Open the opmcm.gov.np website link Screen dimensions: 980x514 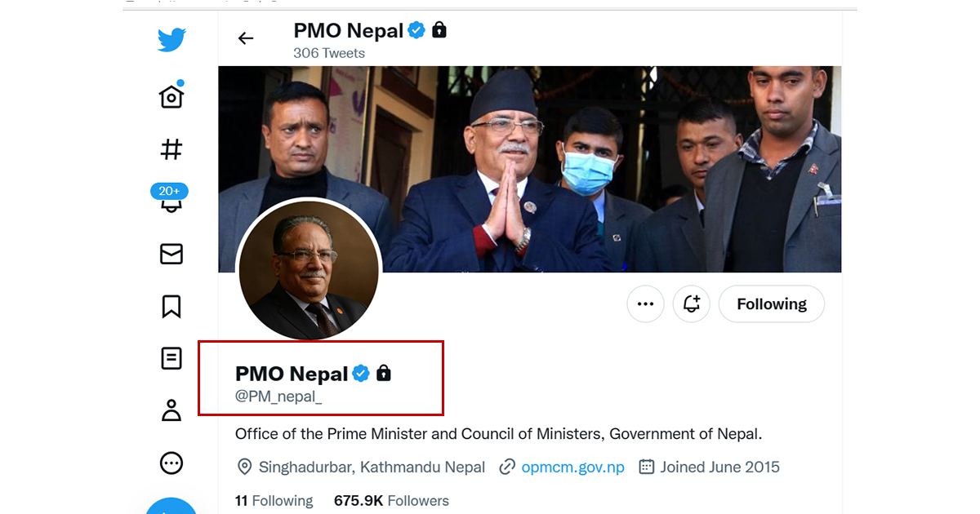pos(572,467)
